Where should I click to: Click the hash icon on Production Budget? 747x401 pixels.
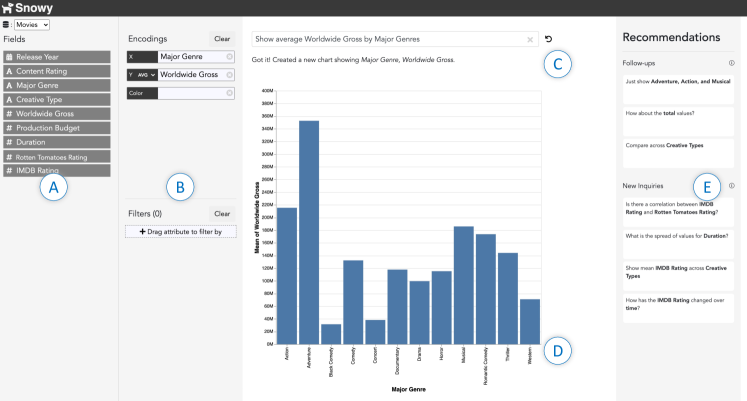(x=9, y=128)
